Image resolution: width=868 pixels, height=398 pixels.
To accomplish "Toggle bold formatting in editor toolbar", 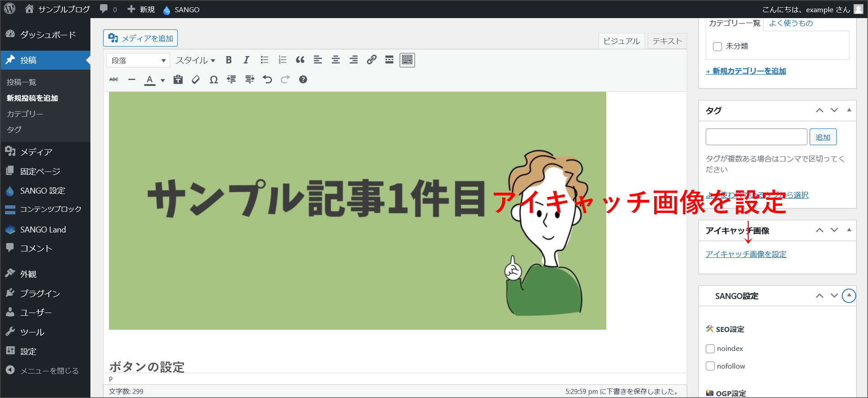I will [229, 60].
